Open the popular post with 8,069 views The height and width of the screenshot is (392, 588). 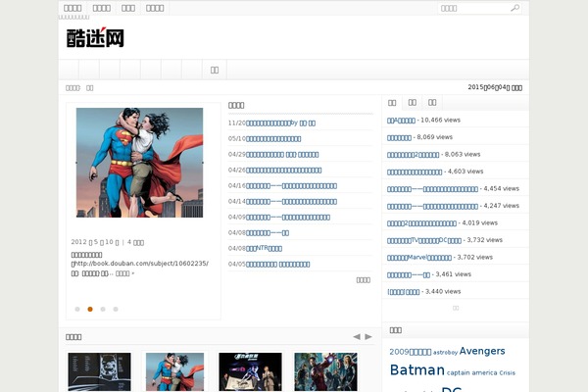tap(399, 137)
